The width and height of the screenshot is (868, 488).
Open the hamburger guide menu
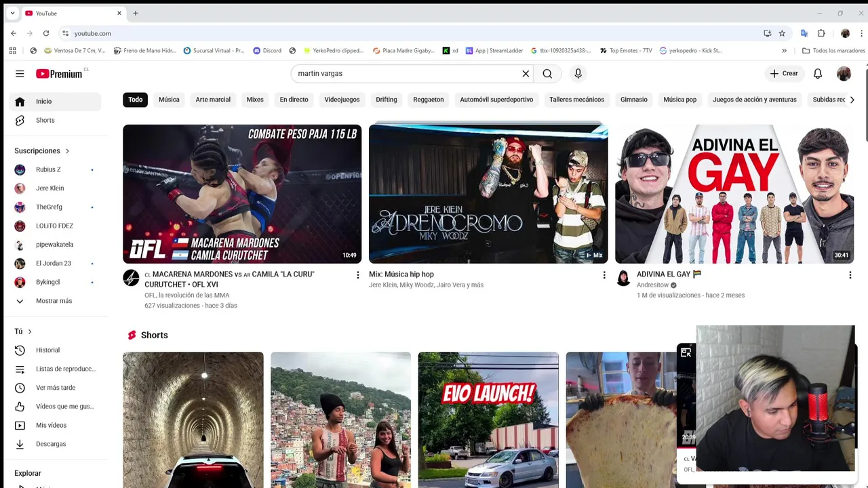(20, 74)
